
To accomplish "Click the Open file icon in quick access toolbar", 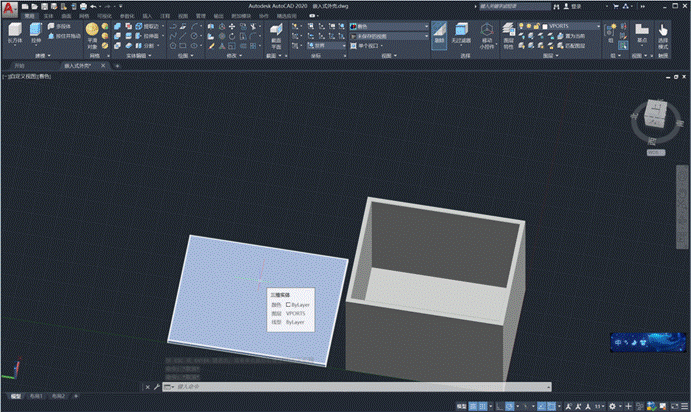I will [x=34, y=7].
